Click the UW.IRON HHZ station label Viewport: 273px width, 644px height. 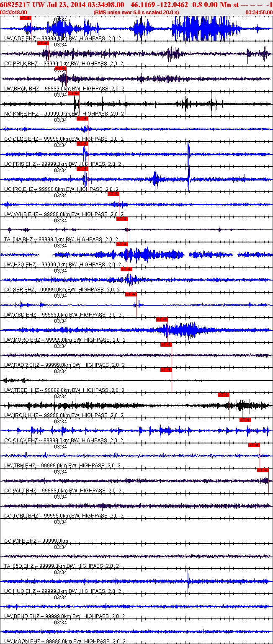(x=21, y=415)
